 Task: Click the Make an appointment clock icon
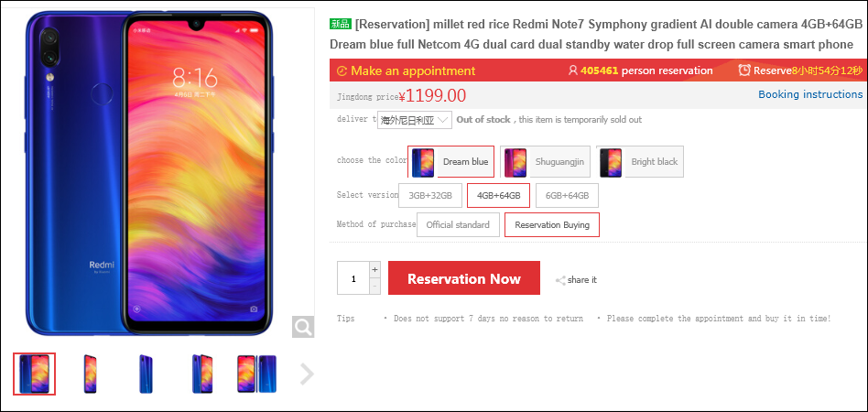342,70
